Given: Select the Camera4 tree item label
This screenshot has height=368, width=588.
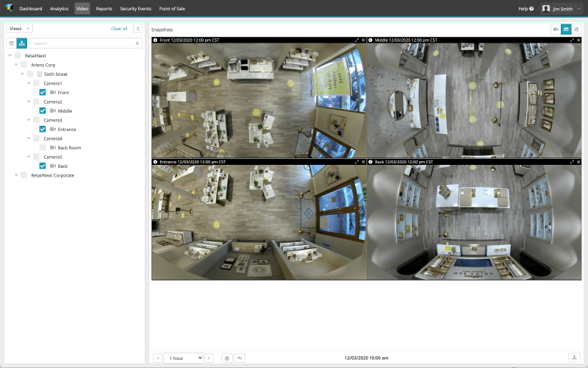Looking at the screenshot, I should (53, 138).
